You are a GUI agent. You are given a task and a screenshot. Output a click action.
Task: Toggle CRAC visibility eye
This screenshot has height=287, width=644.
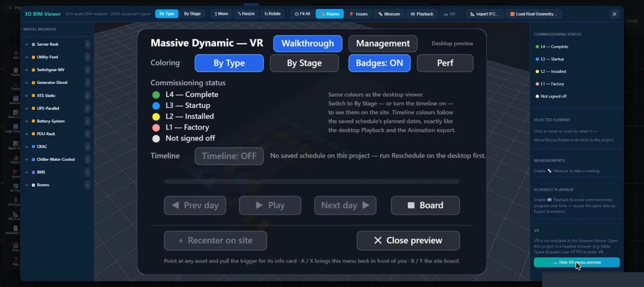point(27,147)
